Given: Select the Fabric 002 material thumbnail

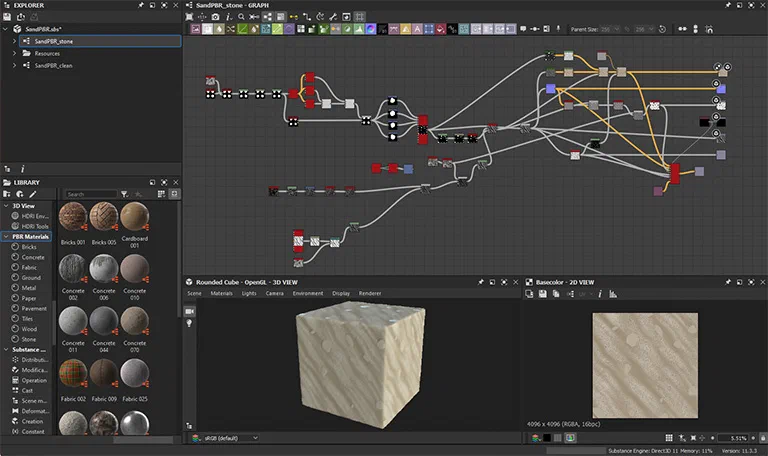Looking at the screenshot, I should click(73, 373).
